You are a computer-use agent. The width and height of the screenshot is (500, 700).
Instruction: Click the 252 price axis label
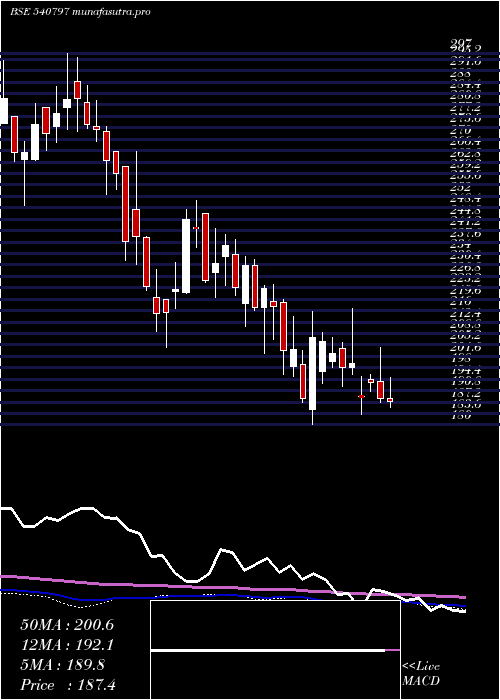(459, 188)
